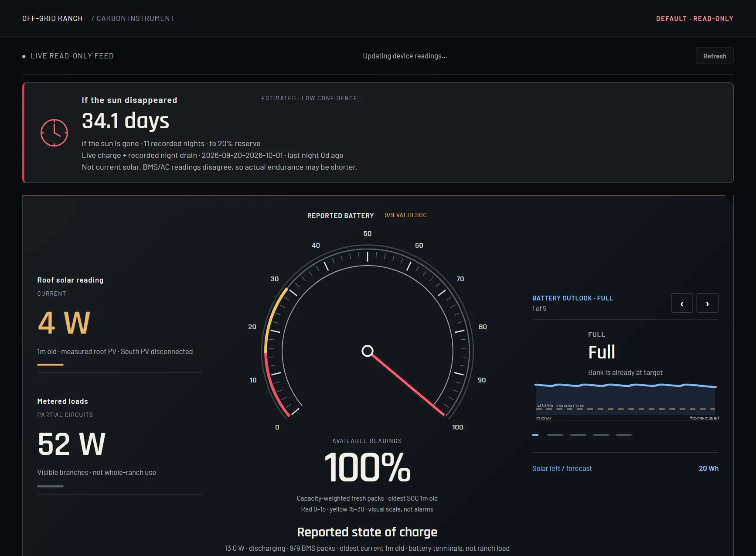Click the 100% available readings value

point(367,467)
